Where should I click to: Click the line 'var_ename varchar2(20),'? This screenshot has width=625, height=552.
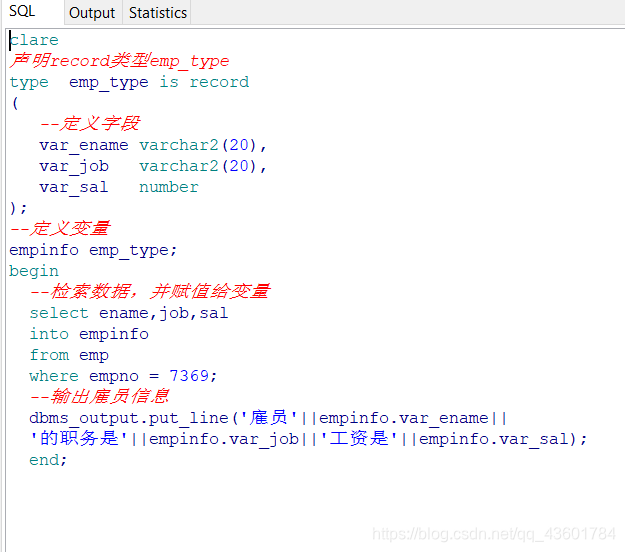153,145
